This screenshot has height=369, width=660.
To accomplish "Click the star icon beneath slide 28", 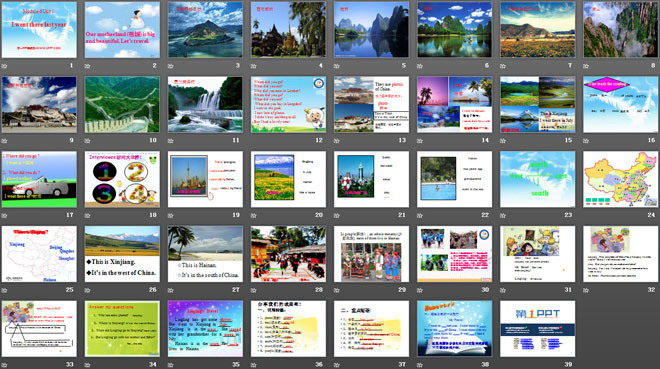I will tap(254, 290).
